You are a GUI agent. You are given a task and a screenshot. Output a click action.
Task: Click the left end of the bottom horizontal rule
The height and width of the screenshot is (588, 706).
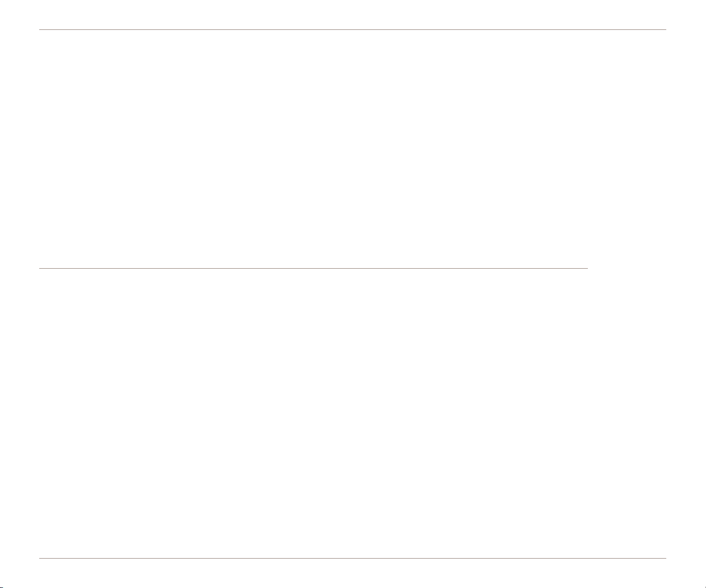point(40,558)
